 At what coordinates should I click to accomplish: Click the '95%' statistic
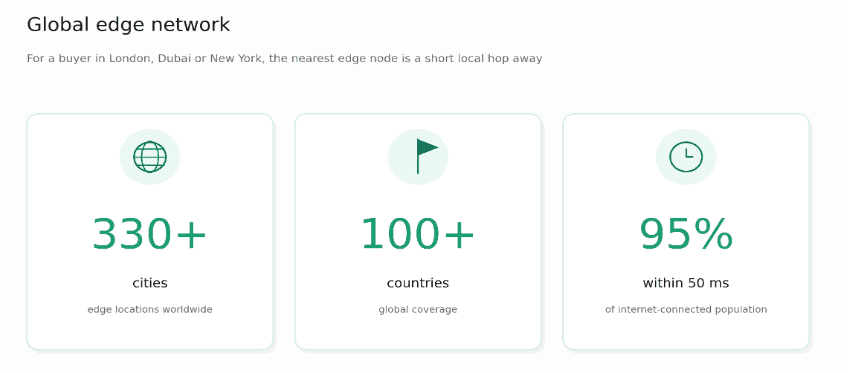[x=686, y=234]
